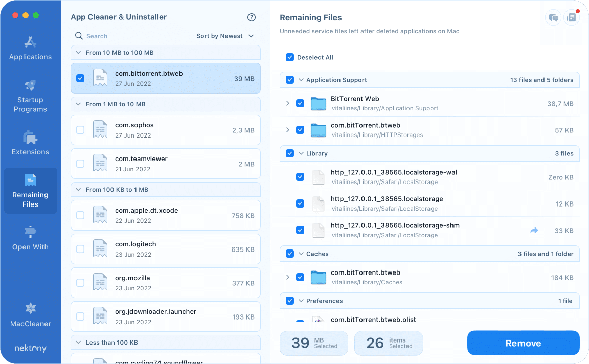Uncheck the com.bittorrent.btweb item
The width and height of the screenshot is (589, 364).
coord(80,78)
